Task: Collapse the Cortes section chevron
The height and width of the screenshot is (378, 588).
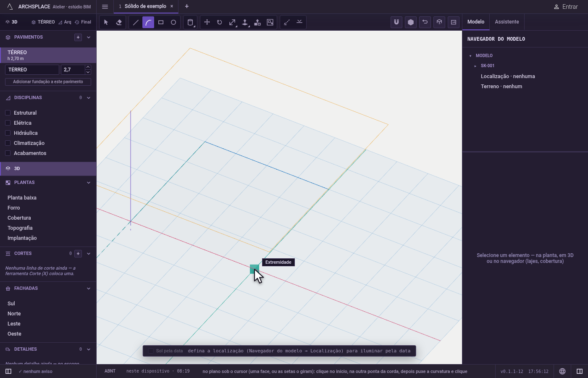Action: [89, 254]
